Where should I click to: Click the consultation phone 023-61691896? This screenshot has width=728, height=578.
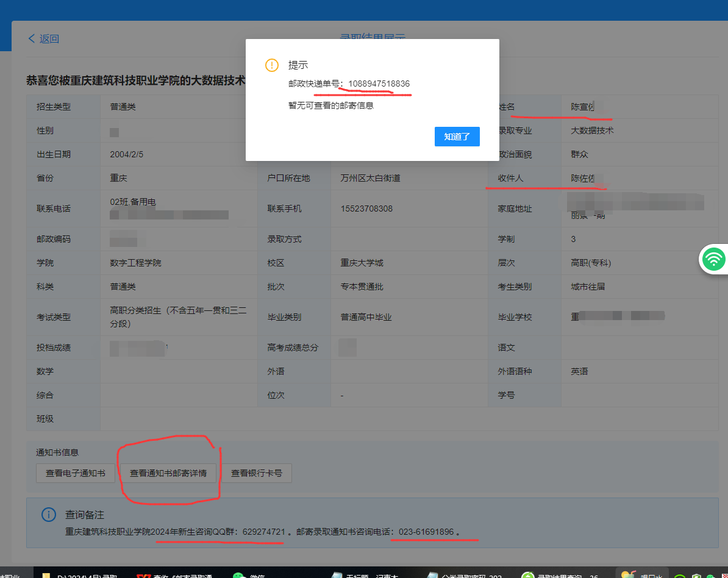426,532
